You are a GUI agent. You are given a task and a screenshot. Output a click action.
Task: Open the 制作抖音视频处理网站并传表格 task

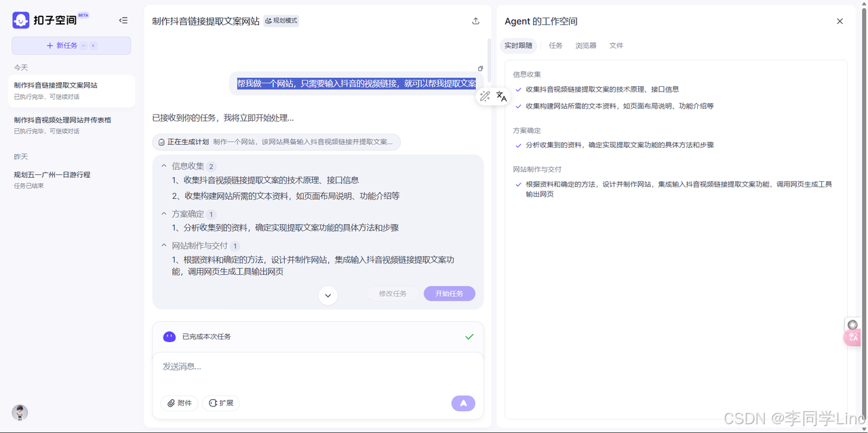[71, 125]
